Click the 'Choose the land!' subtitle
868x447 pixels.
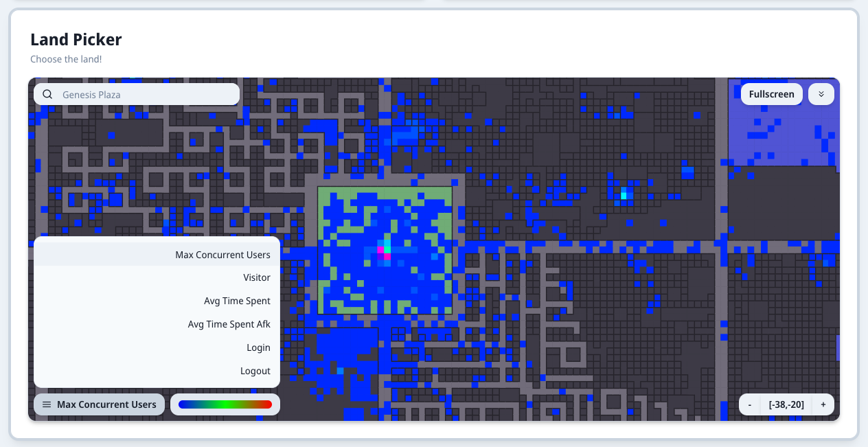pos(66,59)
